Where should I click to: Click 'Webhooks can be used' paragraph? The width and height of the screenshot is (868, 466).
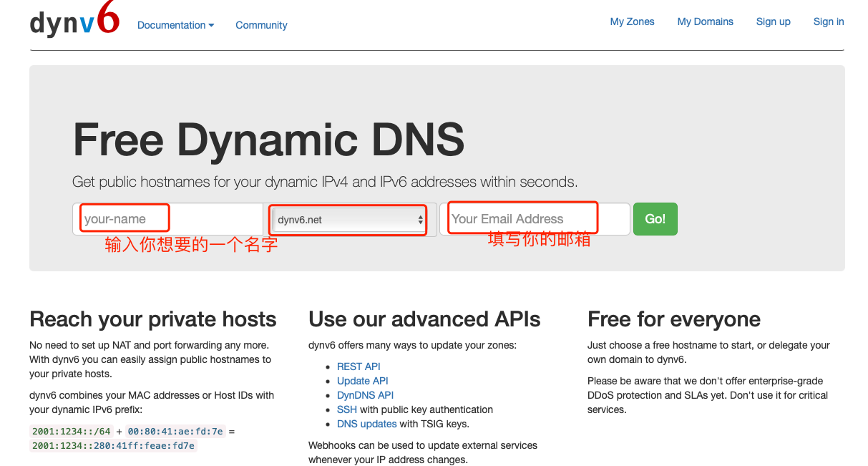pos(423,452)
